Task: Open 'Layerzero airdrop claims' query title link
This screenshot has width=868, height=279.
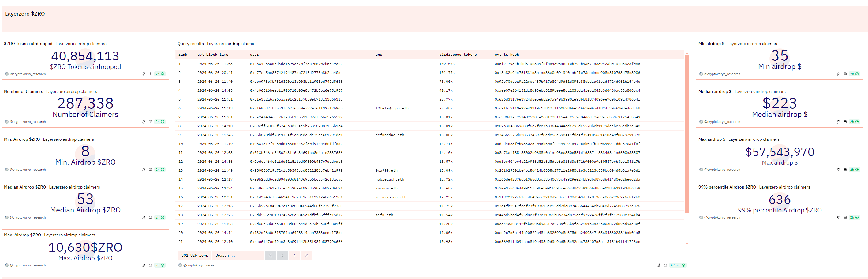Action: click(x=230, y=44)
